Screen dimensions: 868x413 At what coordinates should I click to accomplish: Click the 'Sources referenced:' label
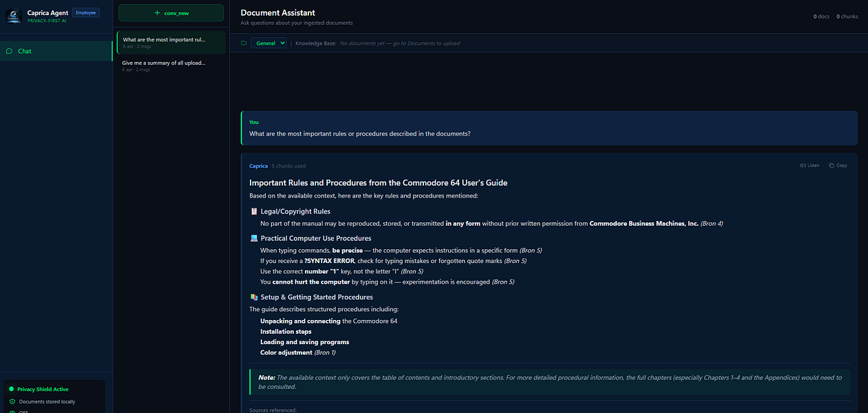(273, 410)
